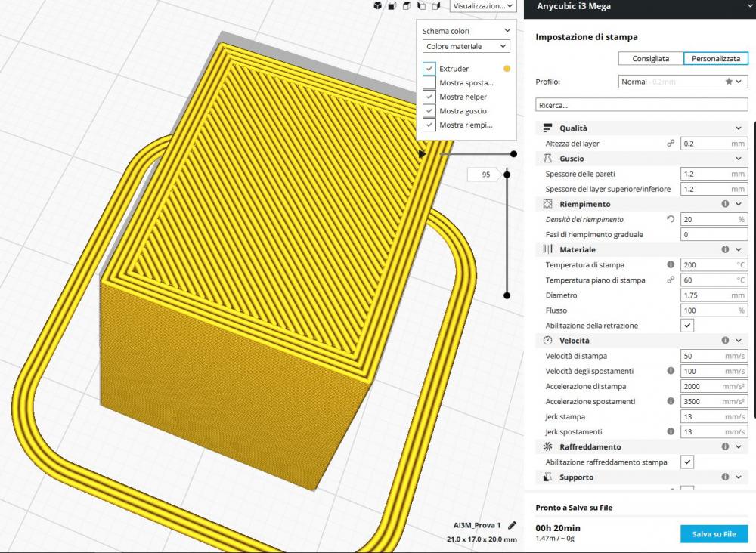756x553 pixels.
Task: Open the Profilo Normal dropdown
Action: click(682, 82)
